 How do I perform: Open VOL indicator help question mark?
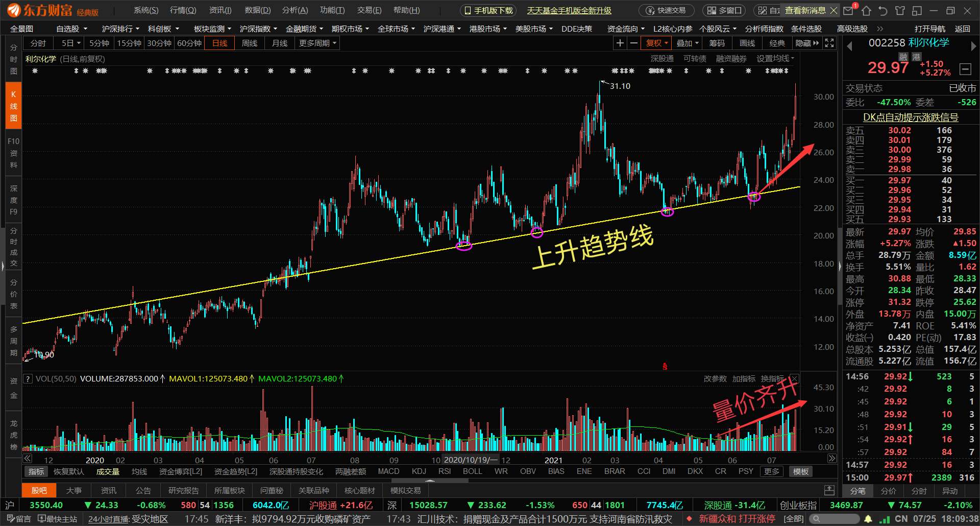click(x=28, y=379)
